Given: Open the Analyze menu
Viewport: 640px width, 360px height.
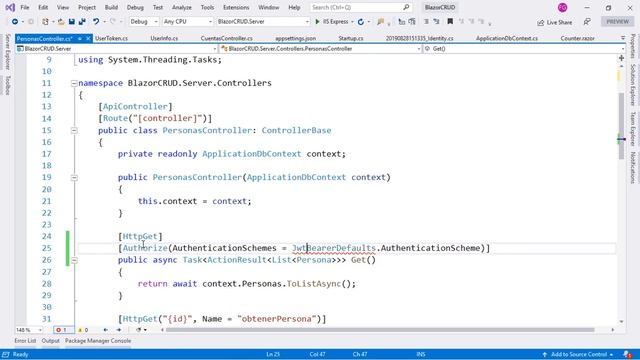Looking at the screenshot, I should 182,7.
